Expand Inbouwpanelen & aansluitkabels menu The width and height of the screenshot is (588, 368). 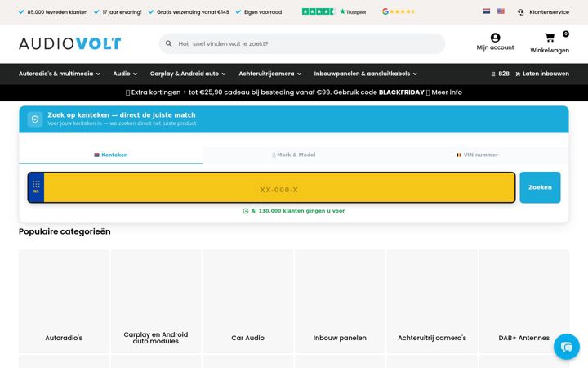point(365,74)
